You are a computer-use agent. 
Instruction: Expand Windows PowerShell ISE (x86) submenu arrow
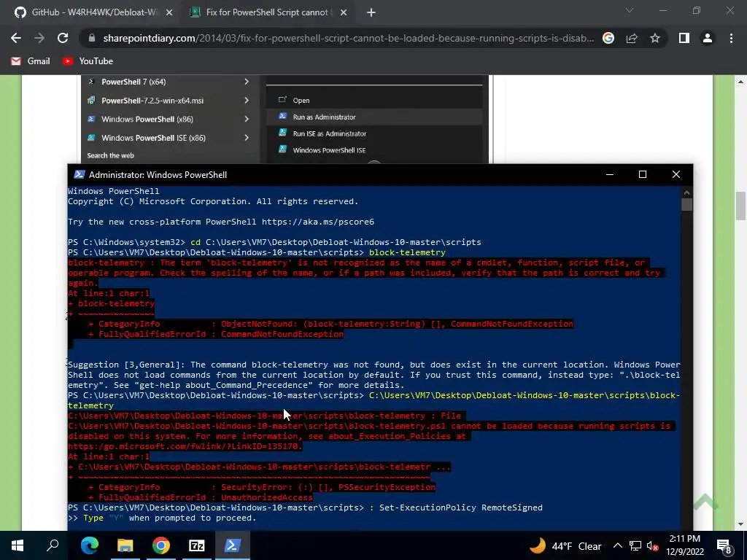click(x=247, y=138)
